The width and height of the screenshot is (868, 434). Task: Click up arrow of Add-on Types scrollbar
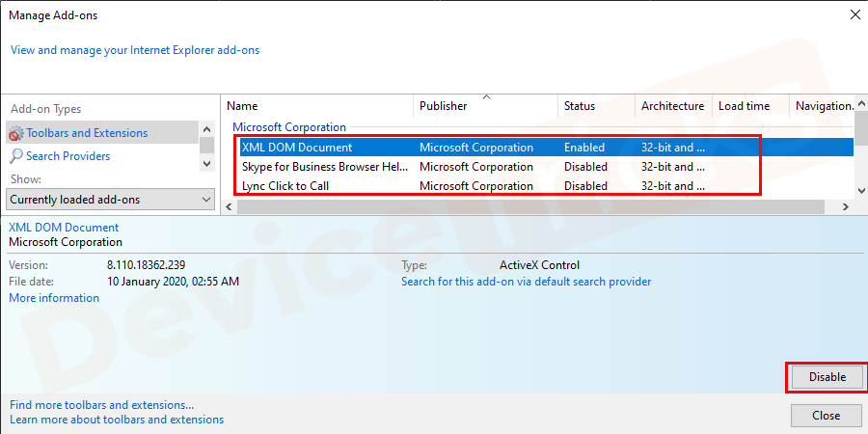tap(207, 129)
